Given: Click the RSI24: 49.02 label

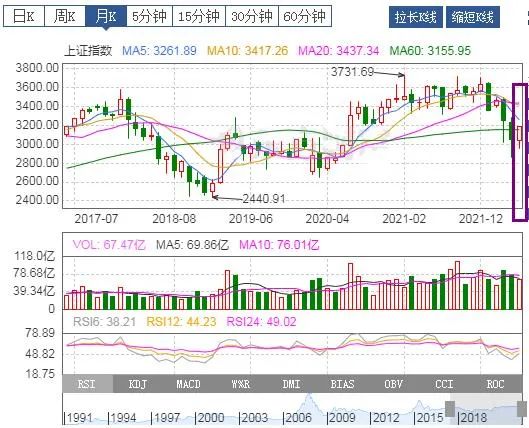Looking at the screenshot, I should pos(261,322).
